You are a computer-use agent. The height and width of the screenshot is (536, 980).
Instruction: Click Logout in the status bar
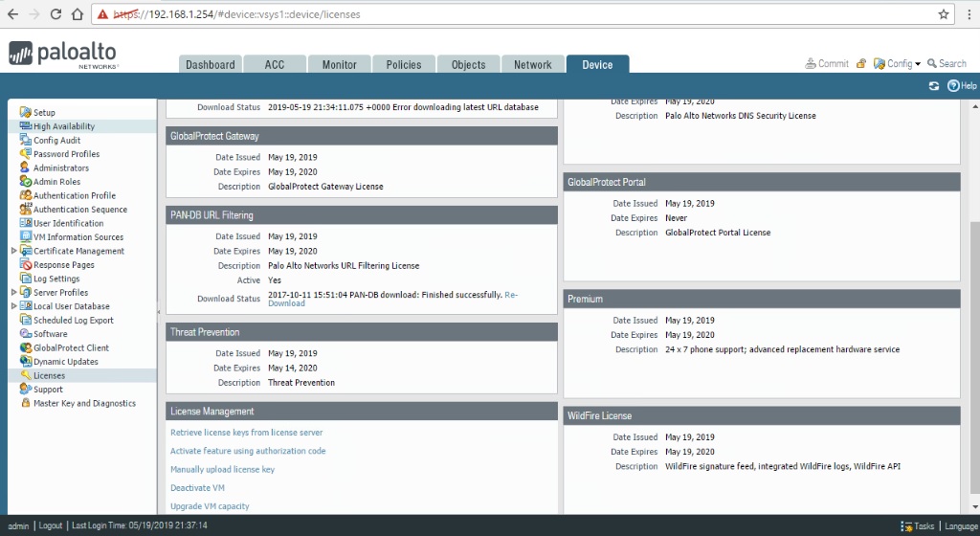(50, 525)
